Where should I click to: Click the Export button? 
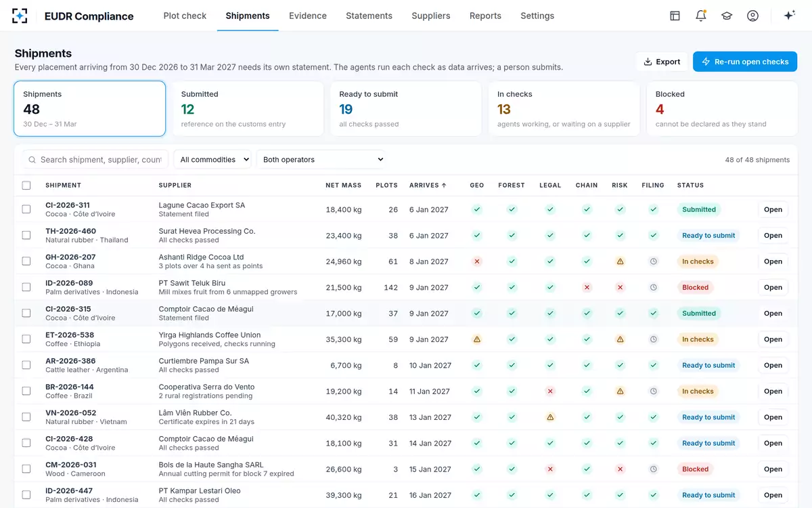(x=662, y=62)
